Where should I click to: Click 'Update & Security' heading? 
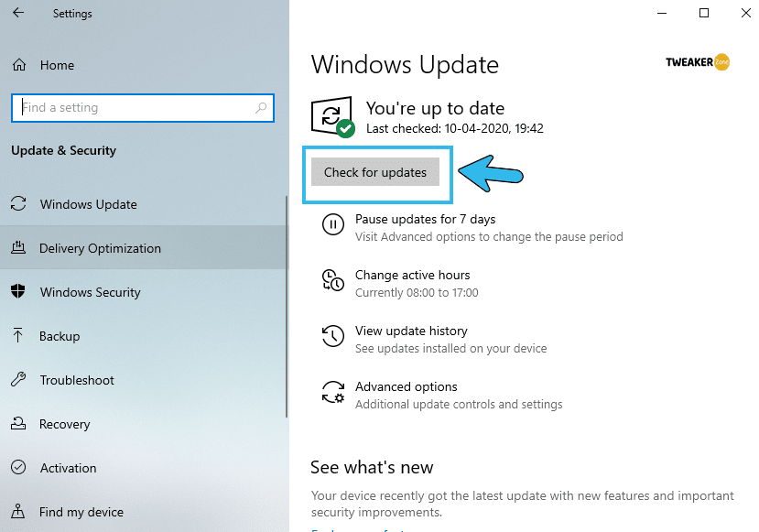point(63,150)
